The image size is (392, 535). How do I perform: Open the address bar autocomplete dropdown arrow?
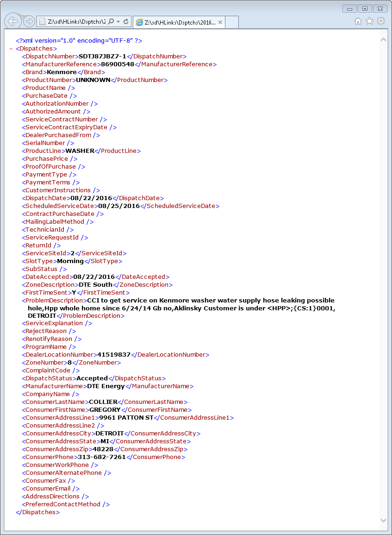[118, 22]
